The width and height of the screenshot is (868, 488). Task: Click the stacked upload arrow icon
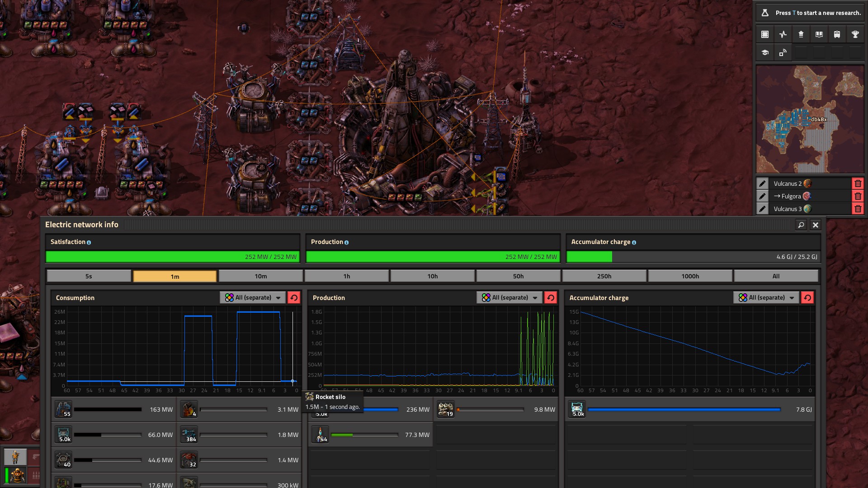click(x=801, y=34)
